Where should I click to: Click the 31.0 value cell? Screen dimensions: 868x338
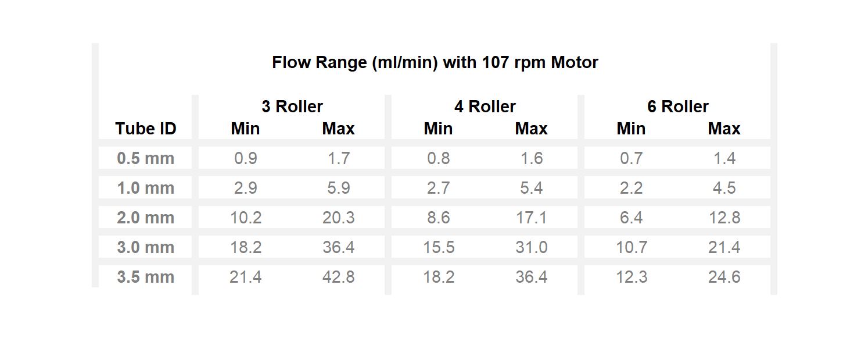coord(531,247)
